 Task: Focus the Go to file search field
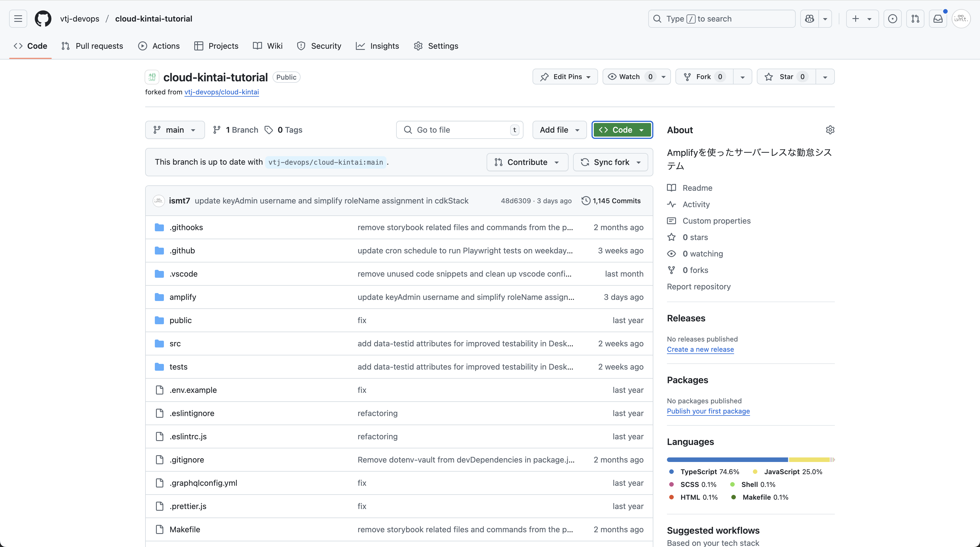[460, 130]
